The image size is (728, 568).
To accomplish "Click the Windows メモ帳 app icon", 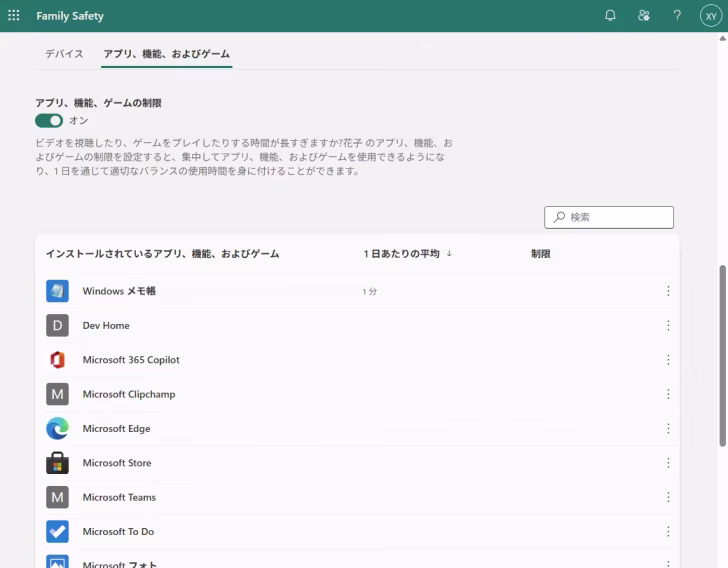I will [x=57, y=291].
